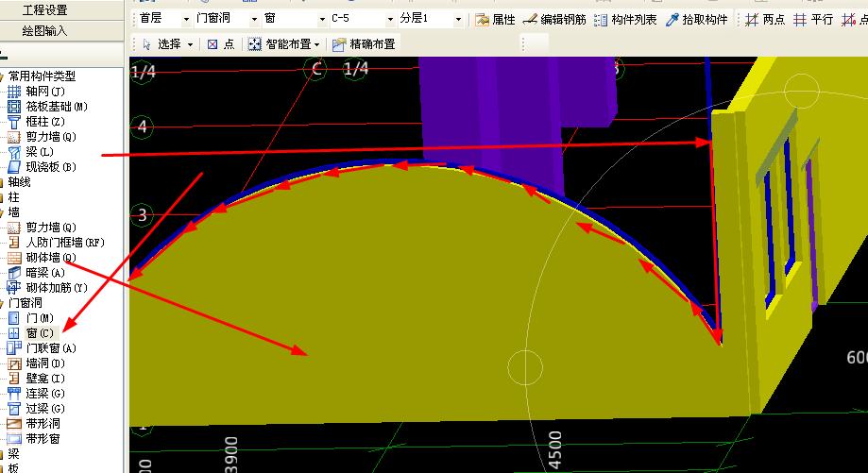Click the 编辑钢筋 toolbar button
The height and width of the screenshot is (473, 868).
click(554, 20)
